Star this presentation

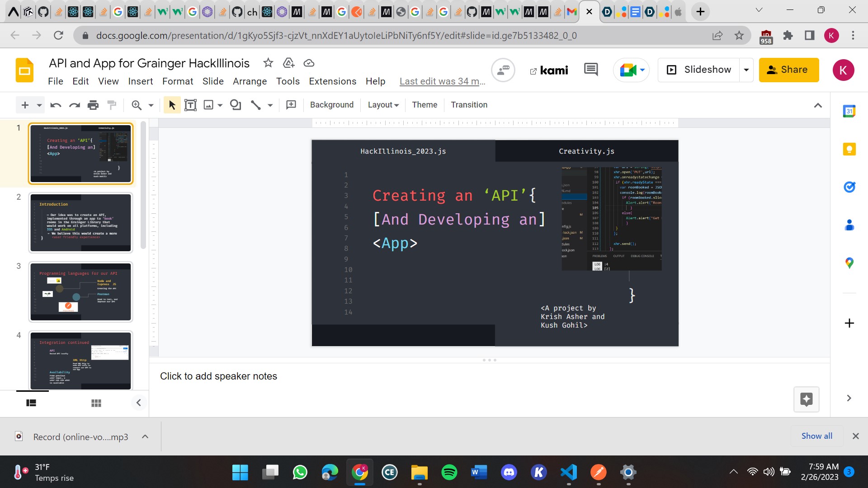coord(268,63)
